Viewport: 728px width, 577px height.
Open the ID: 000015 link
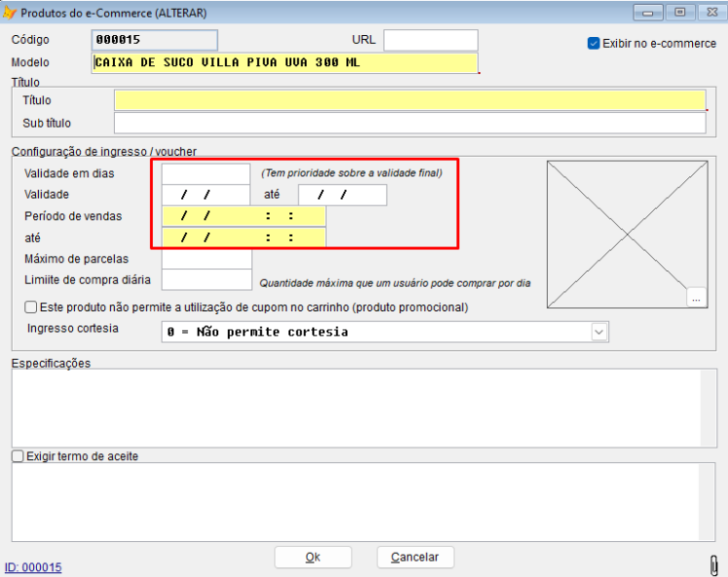(x=33, y=567)
